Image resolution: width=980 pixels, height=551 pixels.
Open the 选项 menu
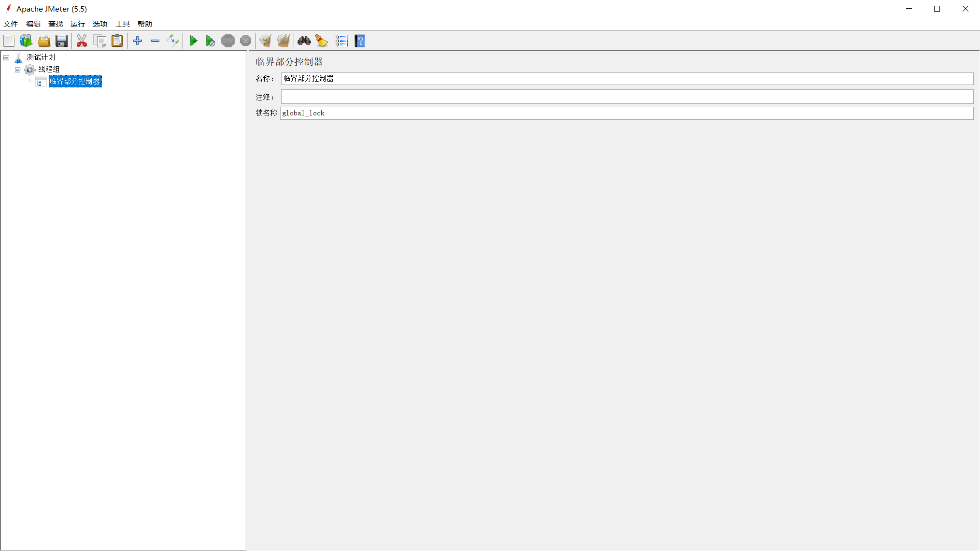pos(100,24)
